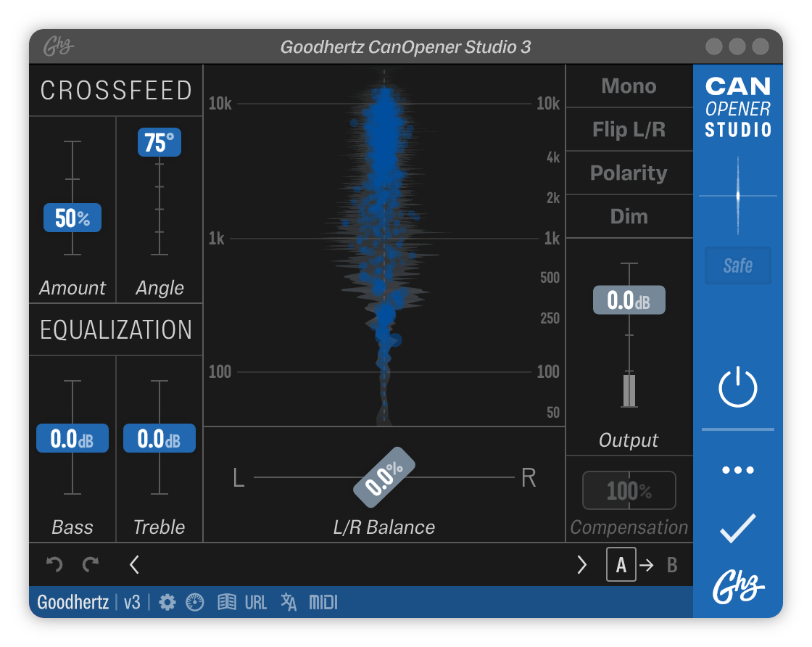Click the stereo vectorscope icon under Studio
The width and height of the screenshot is (812, 647).
point(738,196)
